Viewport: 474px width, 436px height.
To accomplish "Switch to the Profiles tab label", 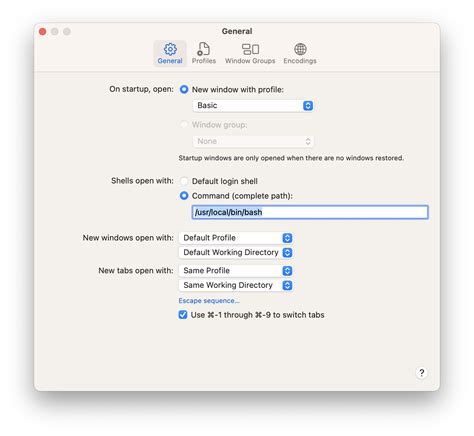I will [x=204, y=61].
